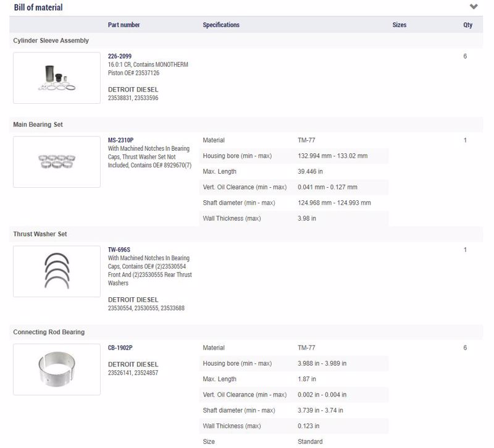
Task: Click the Bill of material title
Action: 38,7
